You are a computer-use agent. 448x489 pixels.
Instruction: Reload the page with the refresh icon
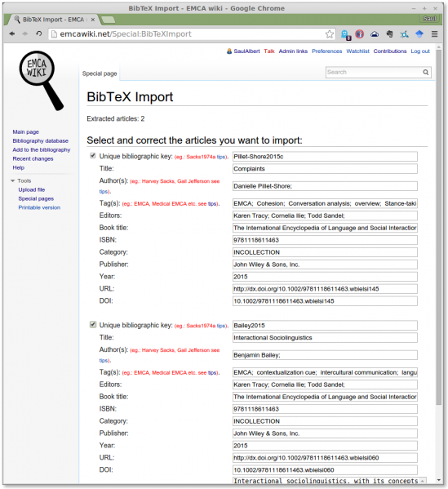[39, 33]
